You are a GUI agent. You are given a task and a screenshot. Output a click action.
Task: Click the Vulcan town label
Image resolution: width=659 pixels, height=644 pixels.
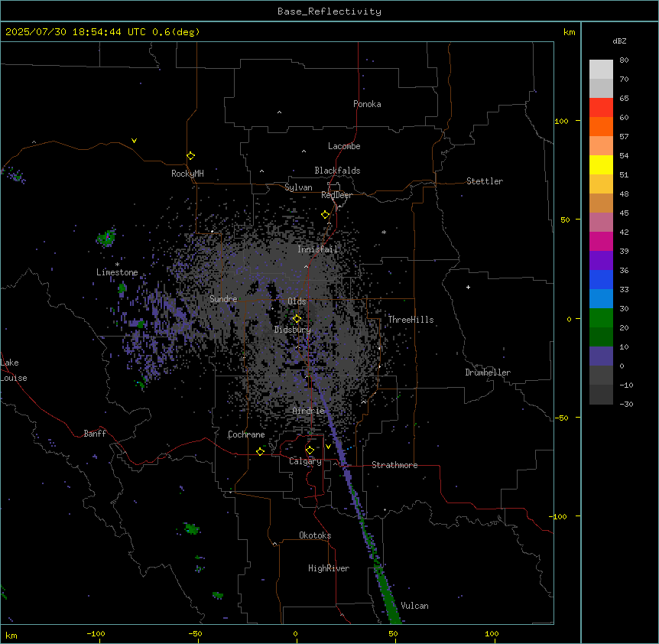[x=415, y=606]
